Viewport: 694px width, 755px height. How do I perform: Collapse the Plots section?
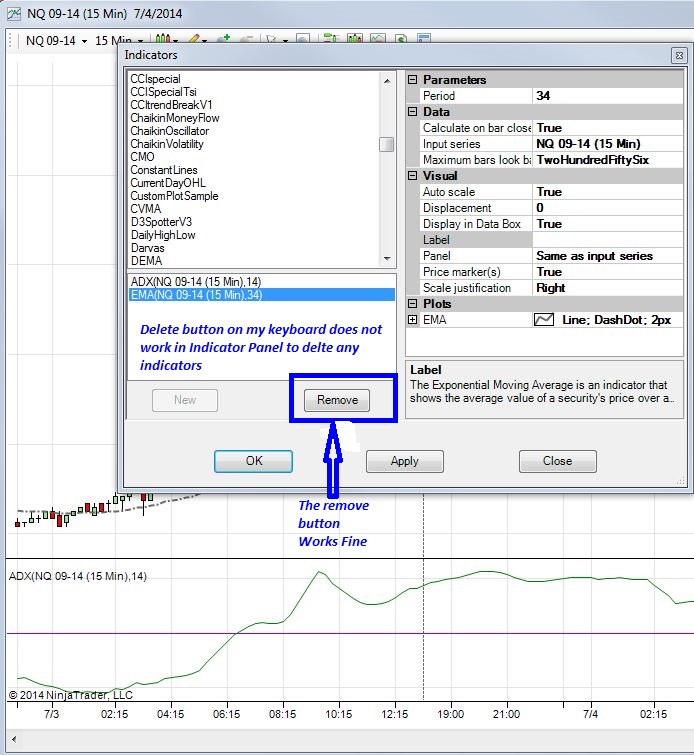[x=413, y=304]
